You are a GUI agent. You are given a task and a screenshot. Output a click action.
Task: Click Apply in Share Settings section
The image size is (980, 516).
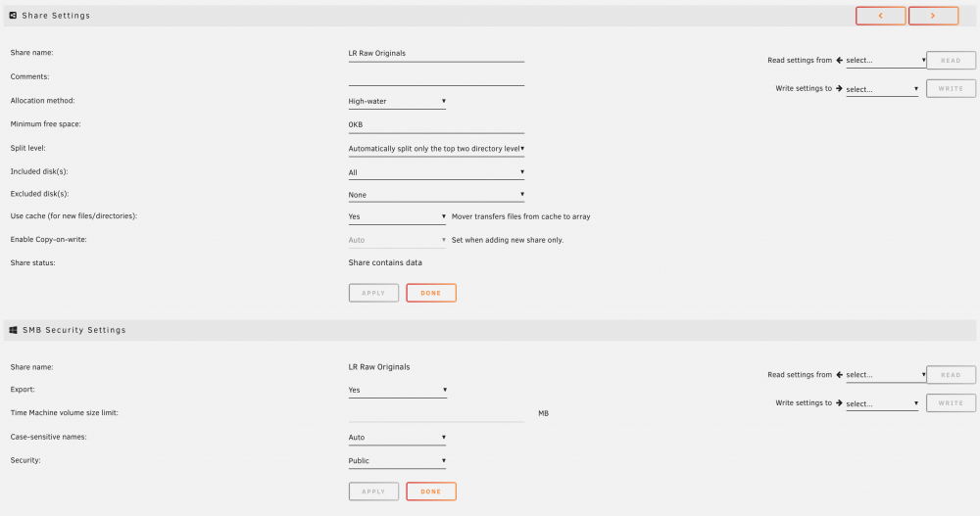[373, 293]
